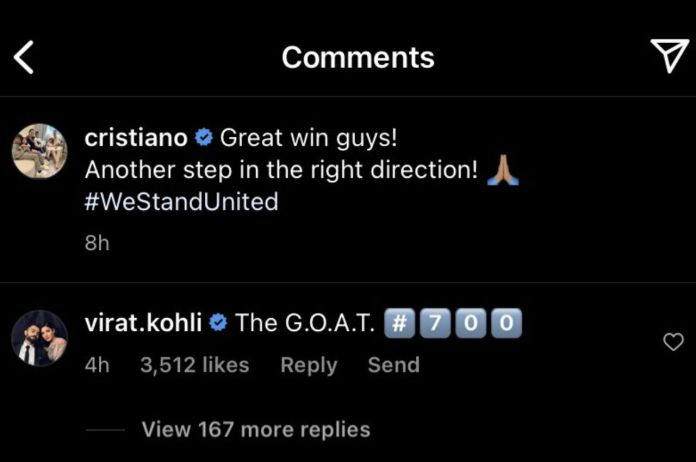Click the verified badge beside virat.kohli
This screenshot has width=696, height=462.
(x=219, y=324)
